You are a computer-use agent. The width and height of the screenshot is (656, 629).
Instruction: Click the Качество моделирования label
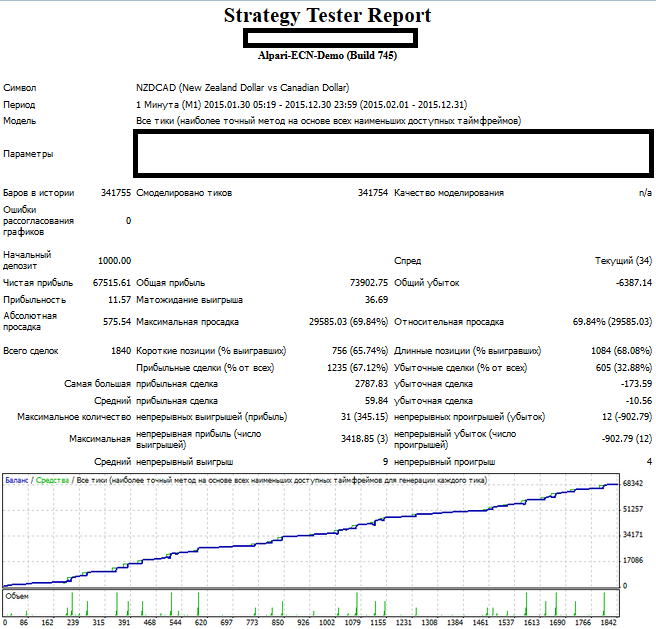coord(449,193)
